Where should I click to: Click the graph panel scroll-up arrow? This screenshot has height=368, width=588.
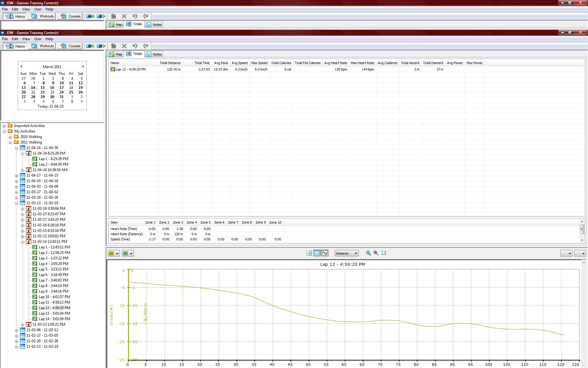(584, 262)
